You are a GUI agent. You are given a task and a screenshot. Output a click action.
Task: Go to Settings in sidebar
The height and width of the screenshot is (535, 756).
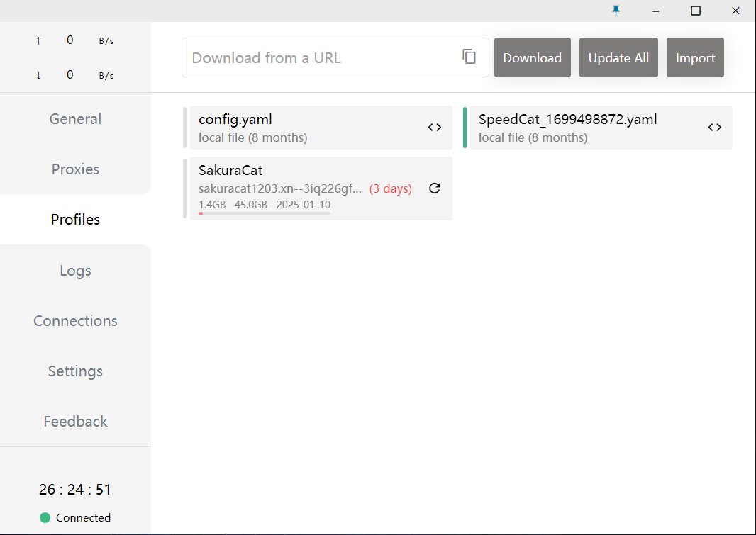[x=75, y=371]
